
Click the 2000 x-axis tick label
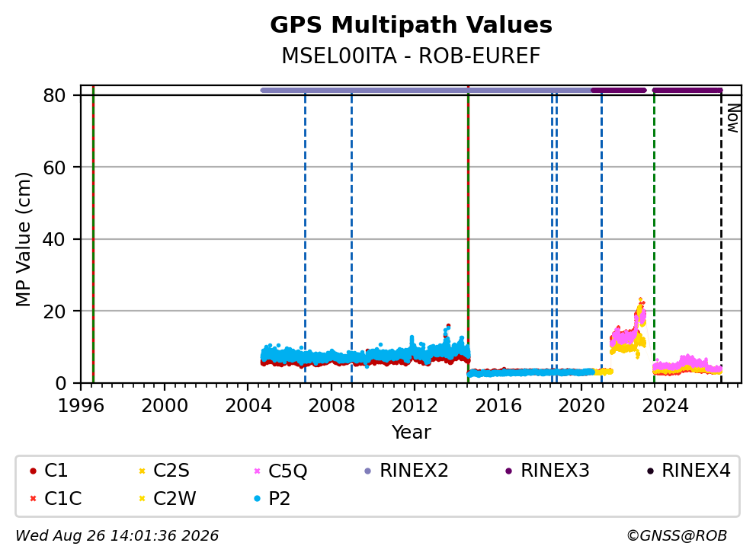tap(165, 406)
